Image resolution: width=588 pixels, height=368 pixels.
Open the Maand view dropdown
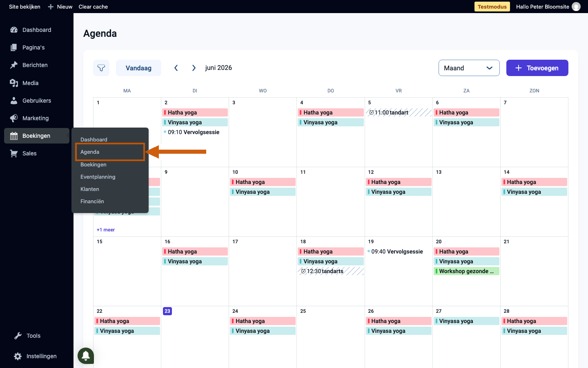469,68
